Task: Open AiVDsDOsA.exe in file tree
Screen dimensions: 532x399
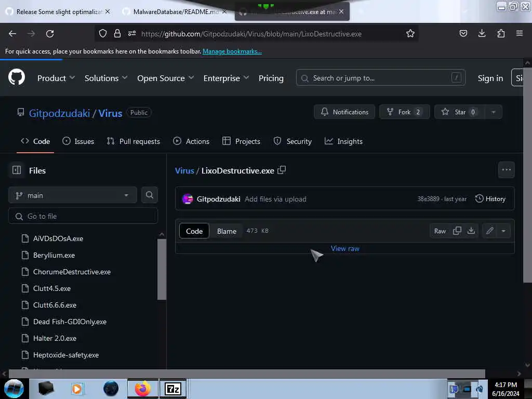Action: coord(58,238)
